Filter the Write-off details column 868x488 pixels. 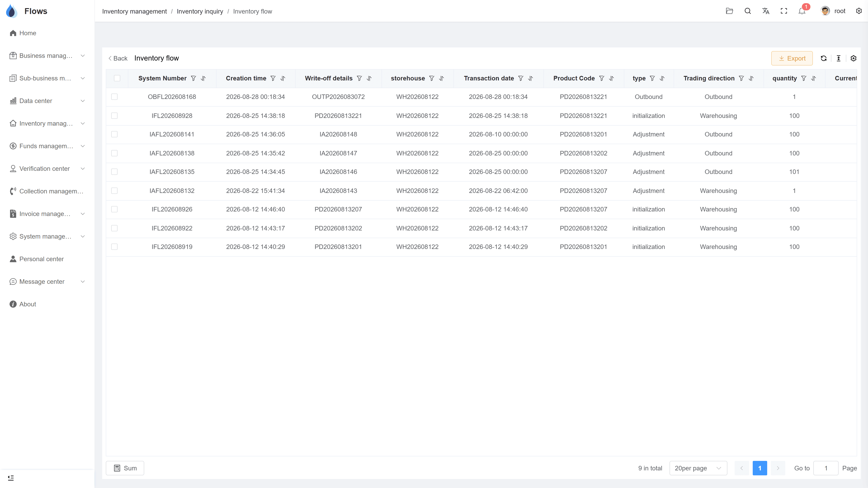(360, 78)
